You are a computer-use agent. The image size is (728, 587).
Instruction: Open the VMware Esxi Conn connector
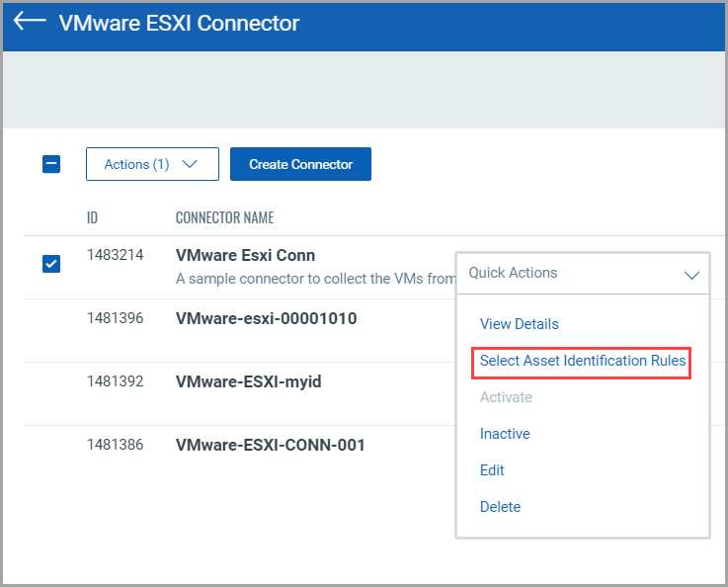click(x=245, y=255)
